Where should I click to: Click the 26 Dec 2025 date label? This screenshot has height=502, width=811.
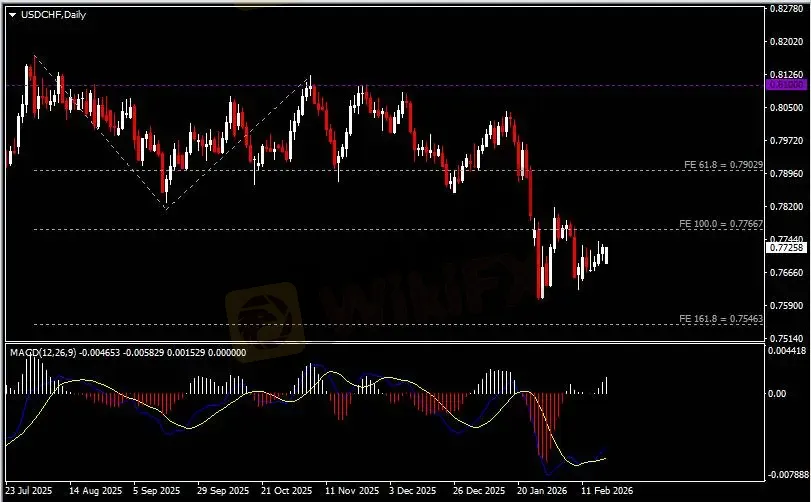click(x=476, y=492)
